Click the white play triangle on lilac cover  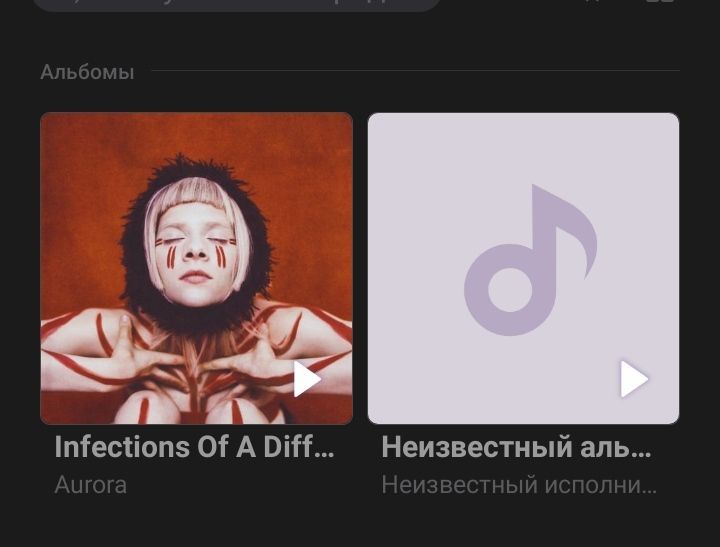tap(634, 379)
